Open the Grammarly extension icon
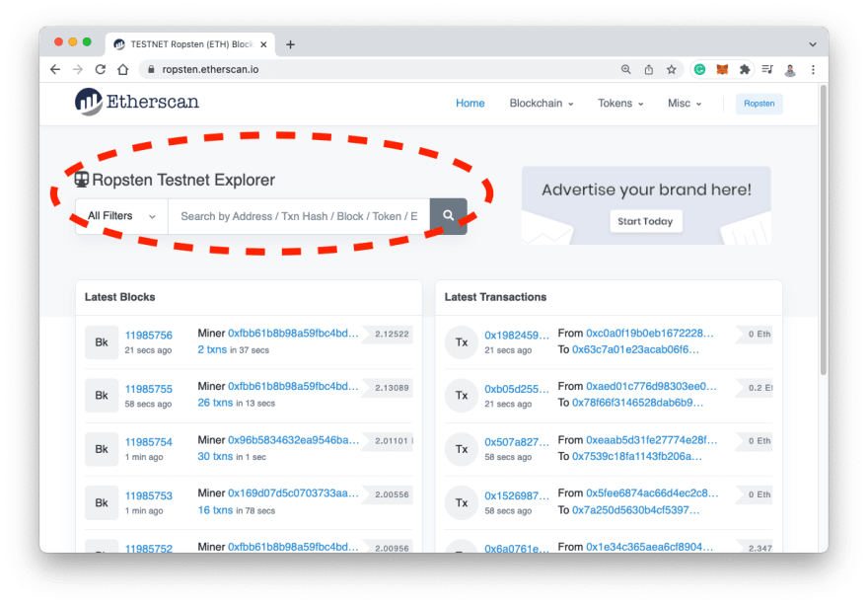The height and width of the screenshot is (605, 868). tap(700, 69)
